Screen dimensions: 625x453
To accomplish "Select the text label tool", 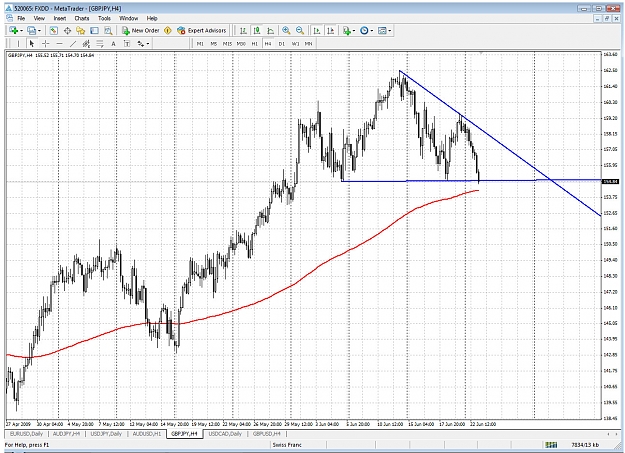I will click(127, 43).
